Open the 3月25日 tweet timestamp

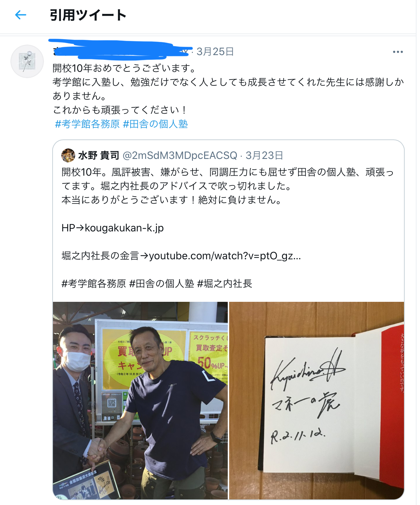(x=215, y=52)
